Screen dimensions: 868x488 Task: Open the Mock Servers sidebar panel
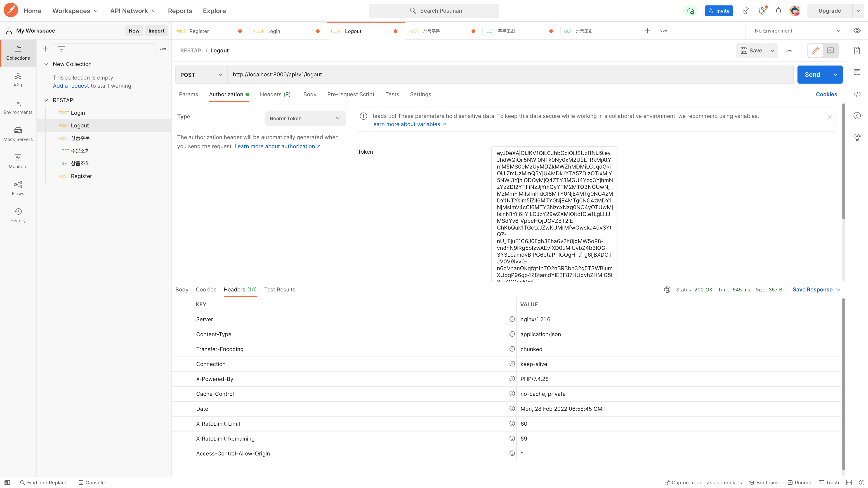click(18, 134)
